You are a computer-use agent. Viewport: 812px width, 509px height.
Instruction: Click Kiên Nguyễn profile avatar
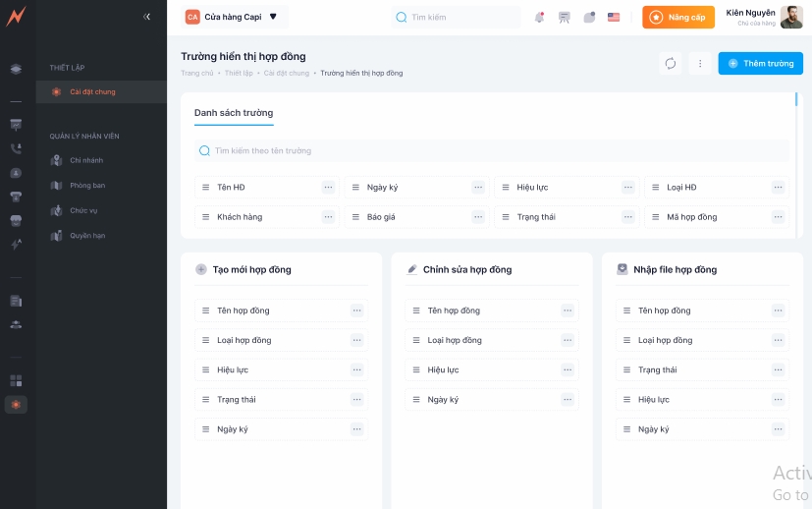click(x=791, y=17)
